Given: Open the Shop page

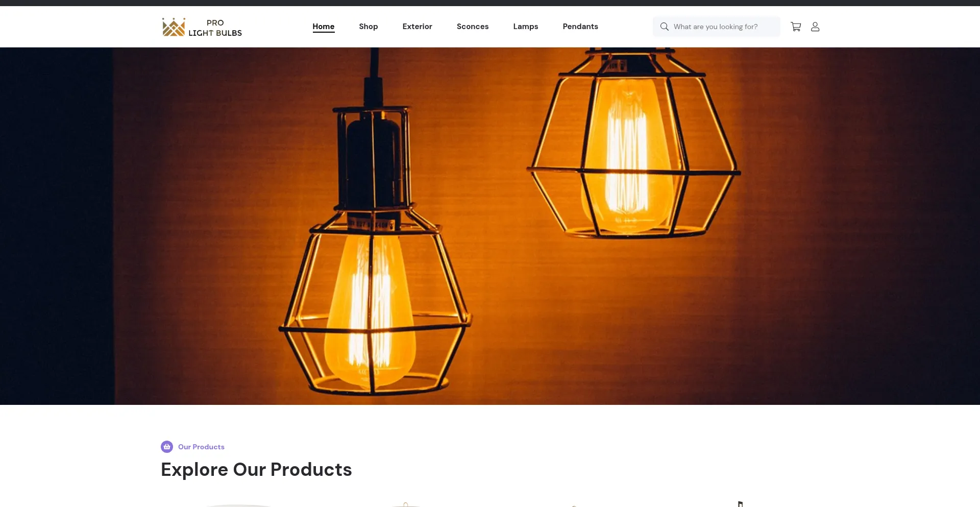Looking at the screenshot, I should [x=369, y=27].
